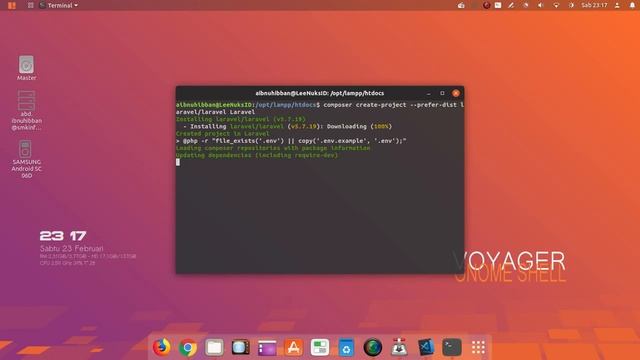Click the white window tray icon
This screenshot has width=640, height=360.
(x=498, y=5)
